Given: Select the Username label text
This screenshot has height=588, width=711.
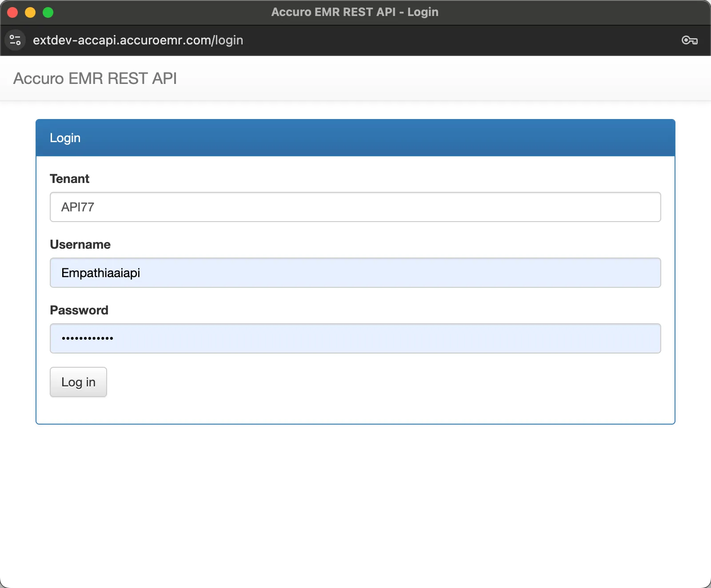Looking at the screenshot, I should pyautogui.click(x=80, y=244).
